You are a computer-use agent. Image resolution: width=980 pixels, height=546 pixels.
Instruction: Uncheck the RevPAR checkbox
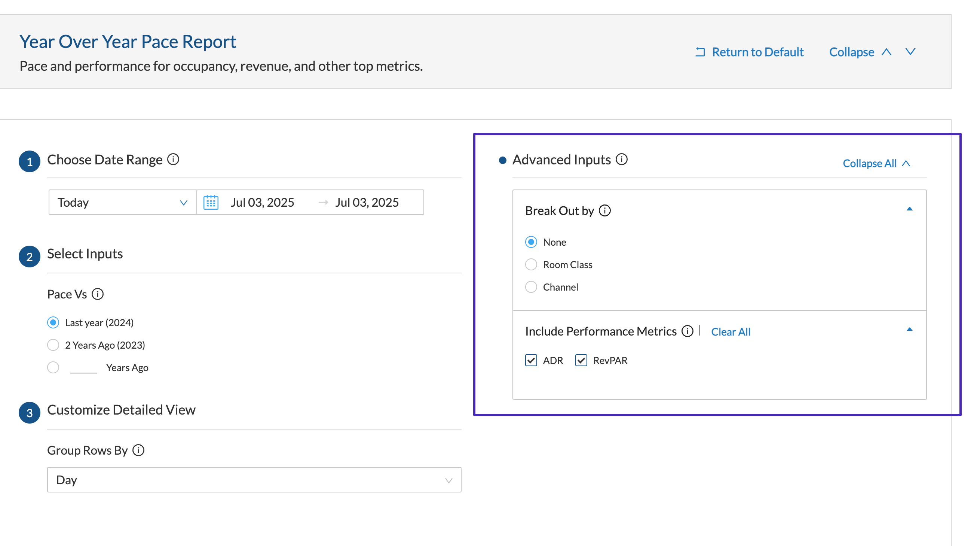click(581, 360)
